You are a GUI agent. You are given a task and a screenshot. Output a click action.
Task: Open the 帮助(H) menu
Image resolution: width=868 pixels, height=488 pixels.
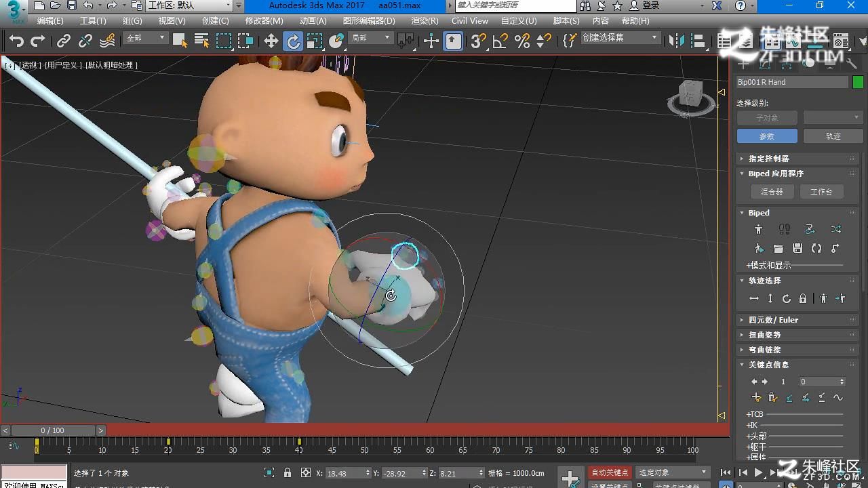click(635, 21)
